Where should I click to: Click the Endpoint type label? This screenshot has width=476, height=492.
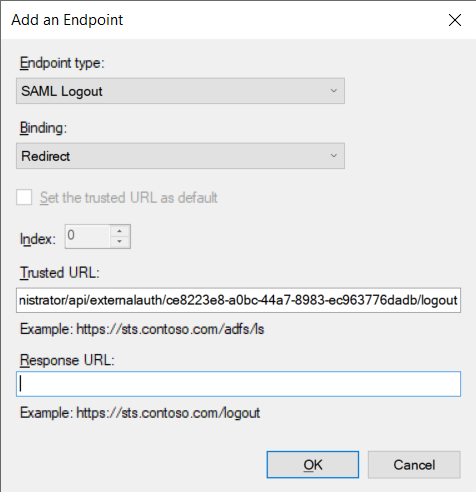tap(62, 63)
